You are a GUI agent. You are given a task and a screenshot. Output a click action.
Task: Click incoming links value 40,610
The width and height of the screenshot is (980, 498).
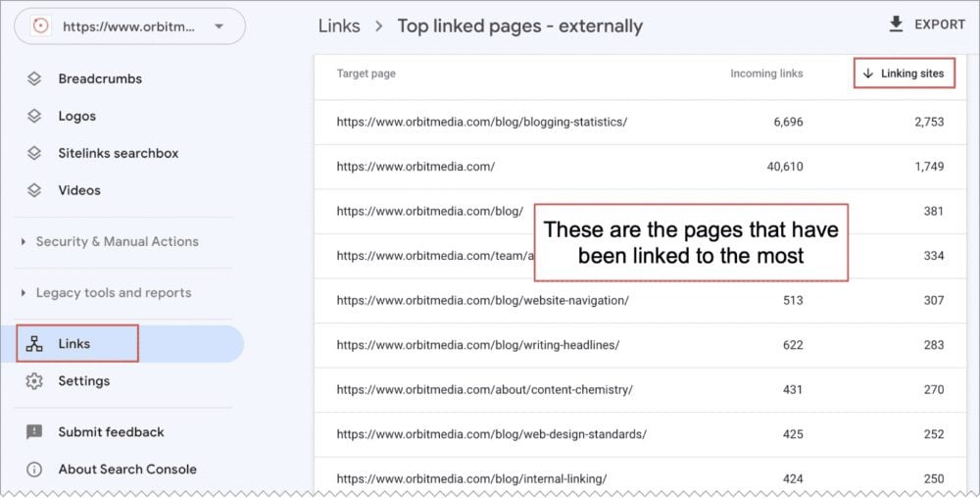coord(785,167)
